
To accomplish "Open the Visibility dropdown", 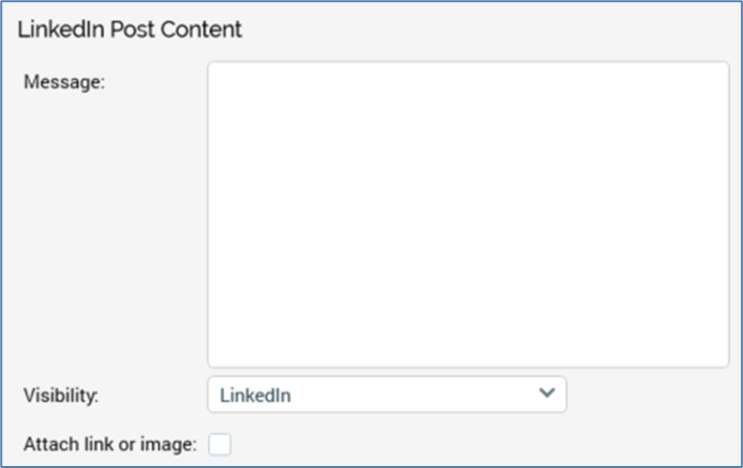I will pos(386,395).
